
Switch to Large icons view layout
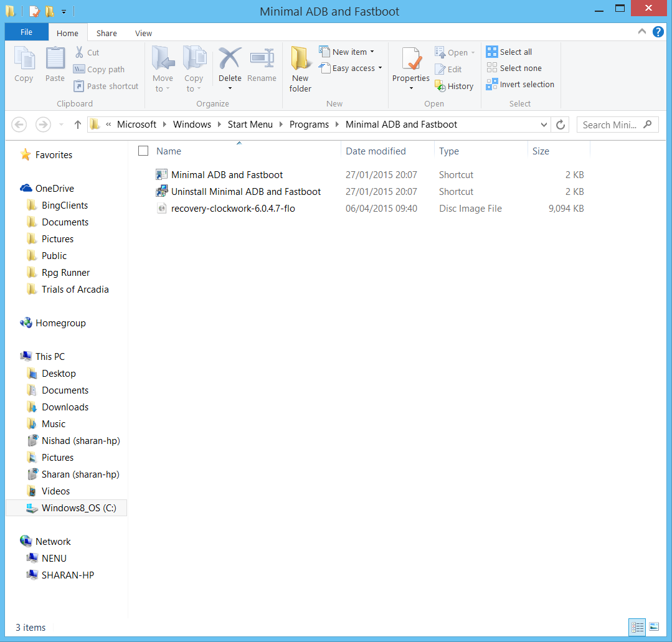click(x=654, y=627)
